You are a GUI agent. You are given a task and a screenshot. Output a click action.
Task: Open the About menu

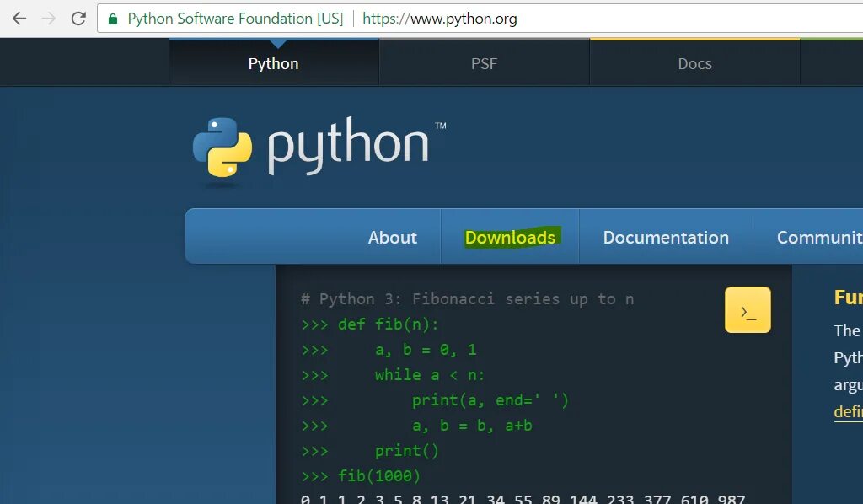393,237
